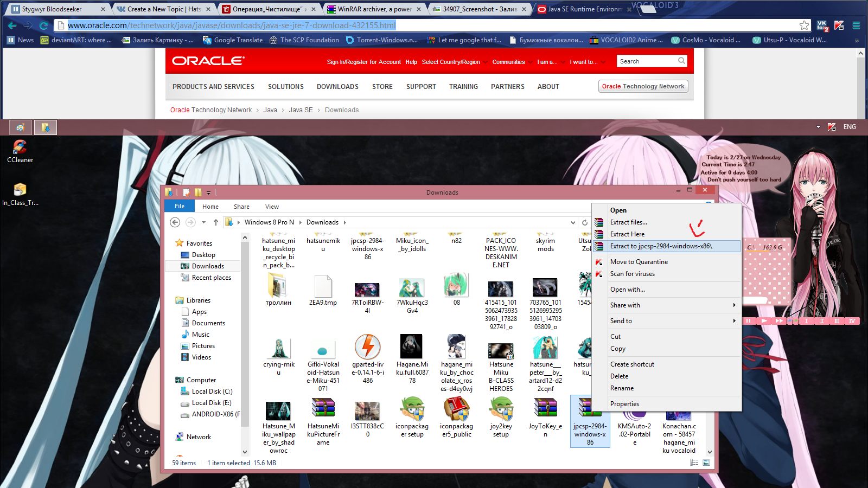Click the Kaspersky browser extension icon
The height and width of the screenshot is (488, 868).
coord(839,25)
